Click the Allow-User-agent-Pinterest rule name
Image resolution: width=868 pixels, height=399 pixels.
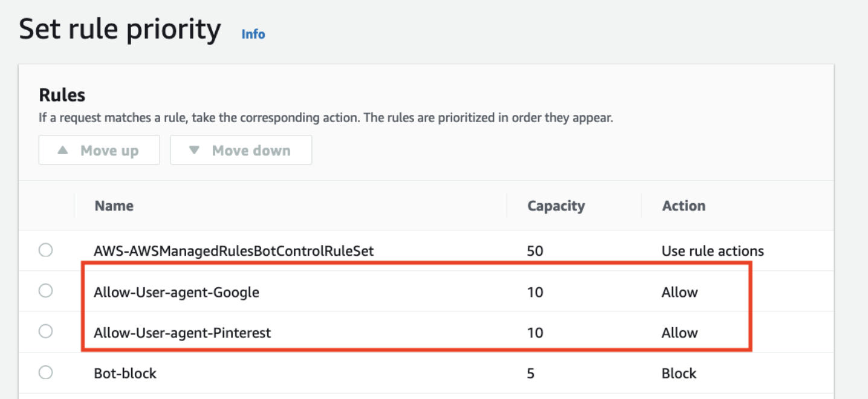[x=183, y=333]
